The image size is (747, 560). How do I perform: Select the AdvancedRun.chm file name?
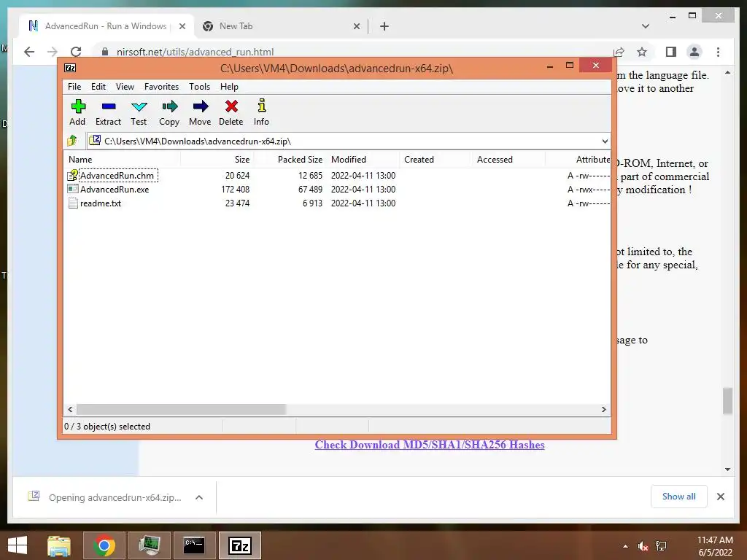(x=117, y=175)
